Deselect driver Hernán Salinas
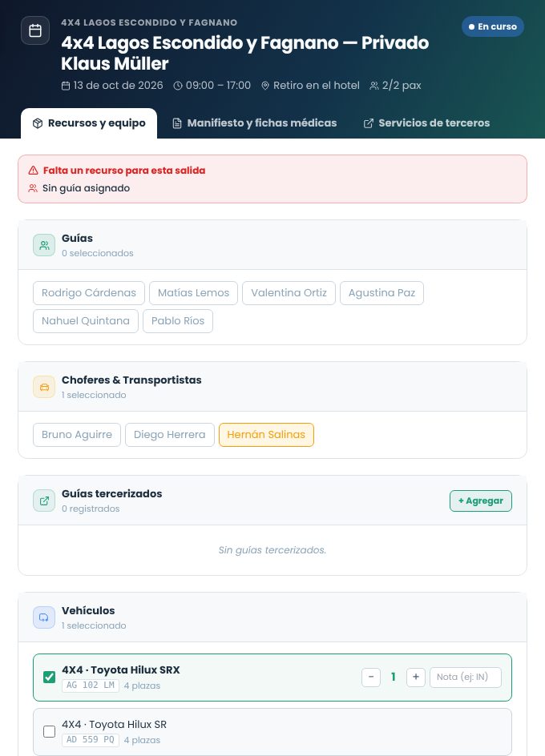This screenshot has width=545, height=756. pos(266,435)
